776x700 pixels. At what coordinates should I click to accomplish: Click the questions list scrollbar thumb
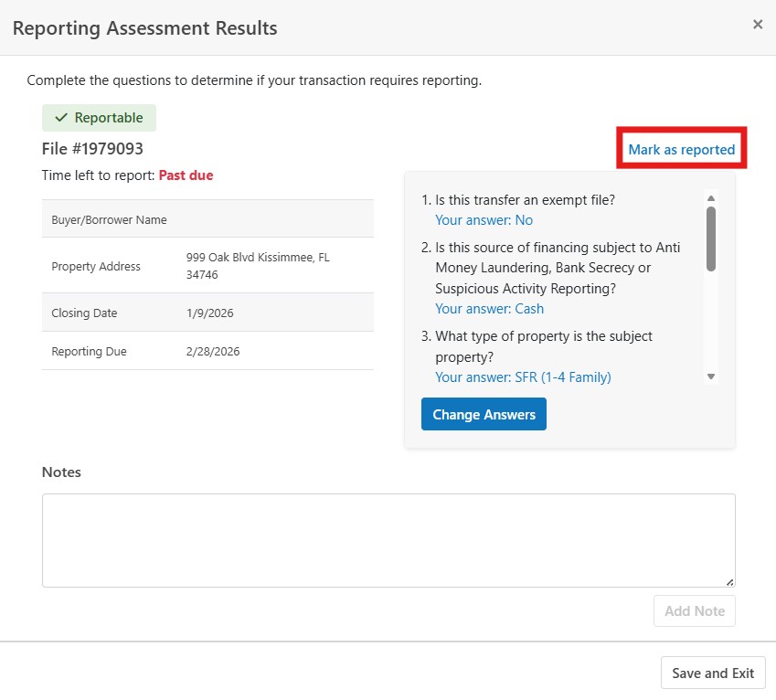pos(711,238)
